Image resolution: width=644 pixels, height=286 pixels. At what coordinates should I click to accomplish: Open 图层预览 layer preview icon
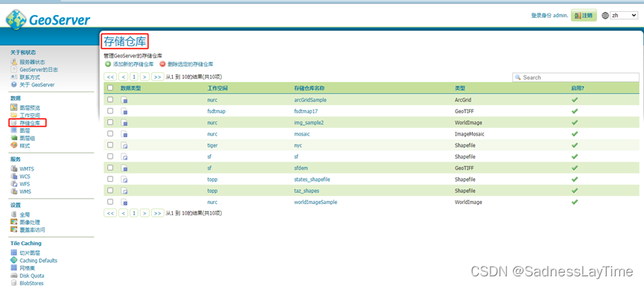tap(13, 108)
